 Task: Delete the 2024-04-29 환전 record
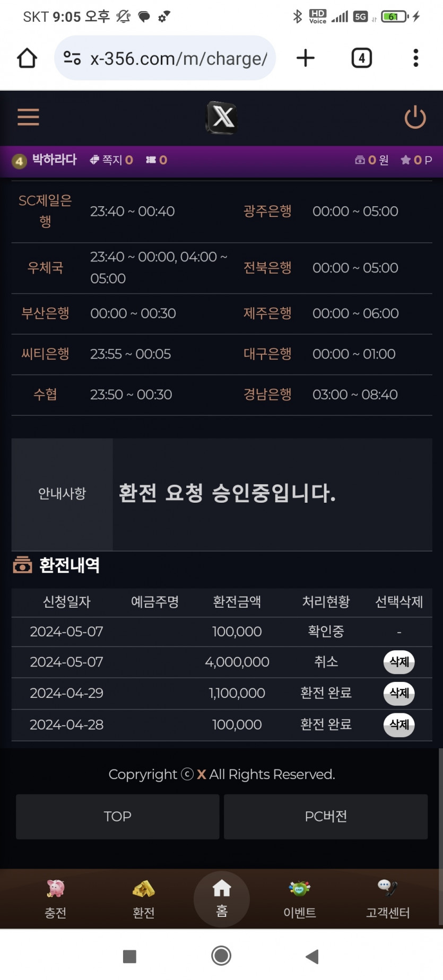tap(399, 693)
